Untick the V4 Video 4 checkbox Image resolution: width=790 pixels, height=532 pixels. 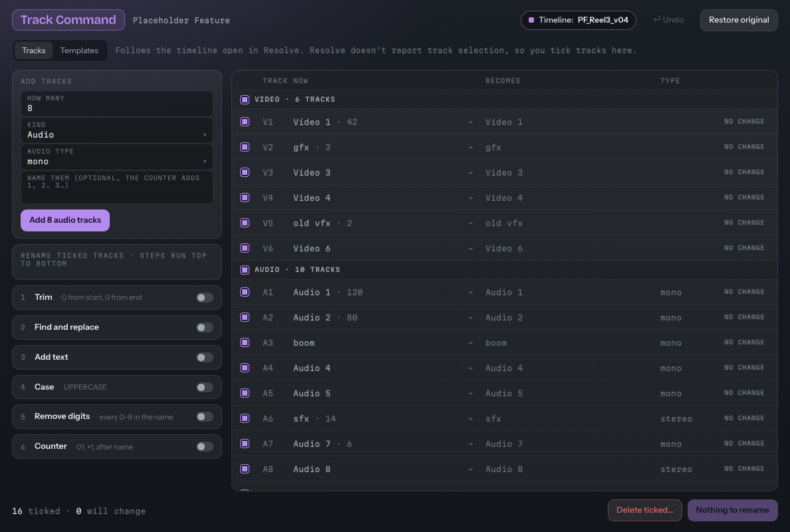pyautogui.click(x=245, y=198)
